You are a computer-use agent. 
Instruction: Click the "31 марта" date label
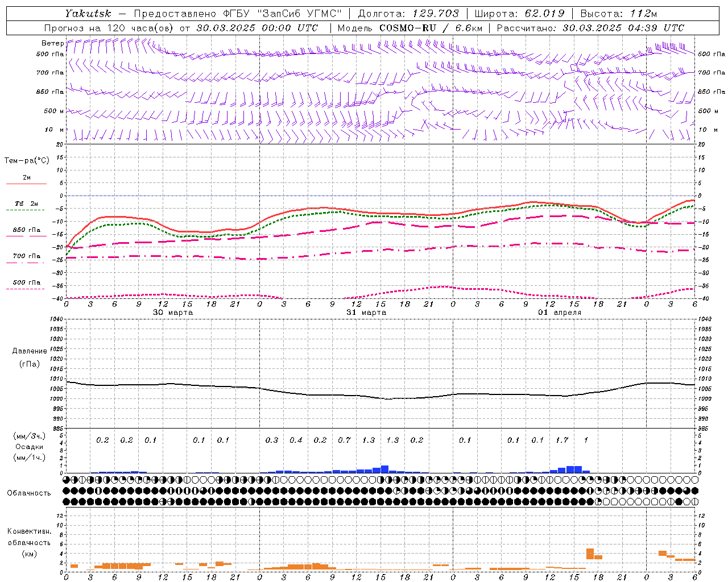tap(366, 313)
